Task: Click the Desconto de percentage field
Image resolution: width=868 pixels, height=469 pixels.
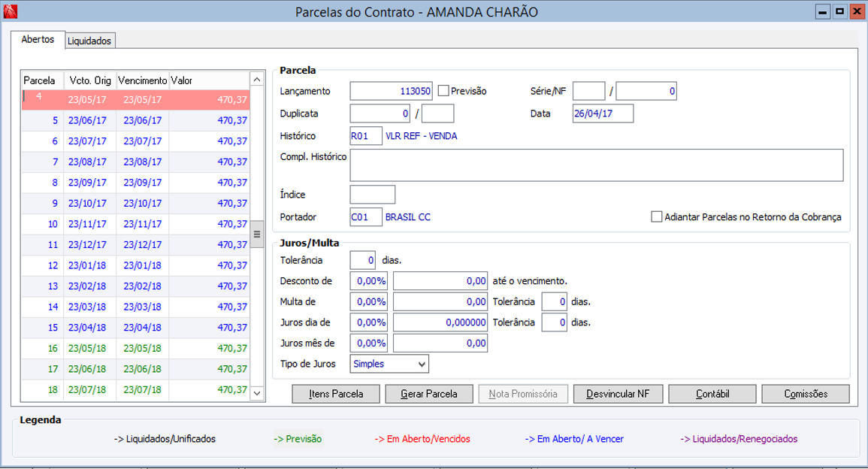Action: click(369, 281)
